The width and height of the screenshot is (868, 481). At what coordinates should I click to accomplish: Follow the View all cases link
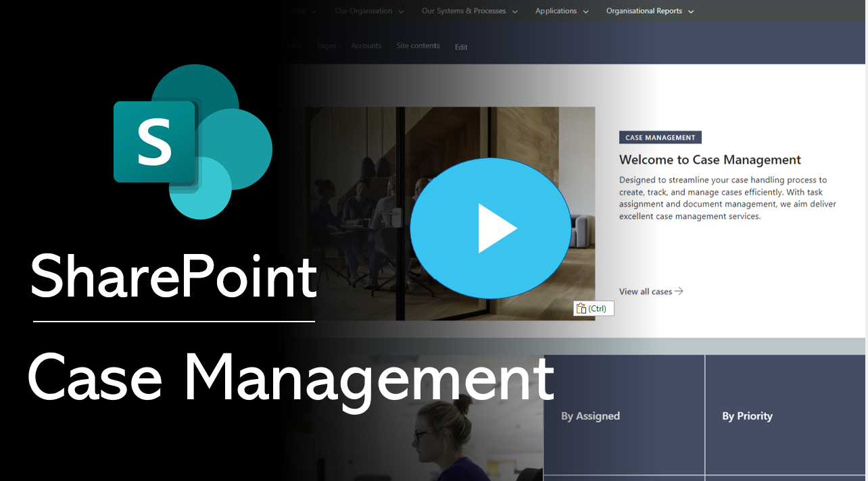pyautogui.click(x=645, y=291)
